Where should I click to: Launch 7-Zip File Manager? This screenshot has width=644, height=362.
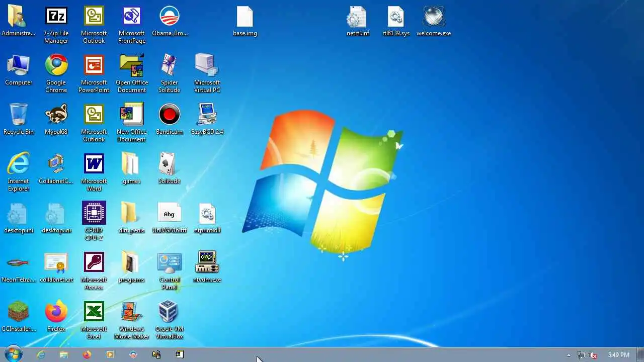56,25
